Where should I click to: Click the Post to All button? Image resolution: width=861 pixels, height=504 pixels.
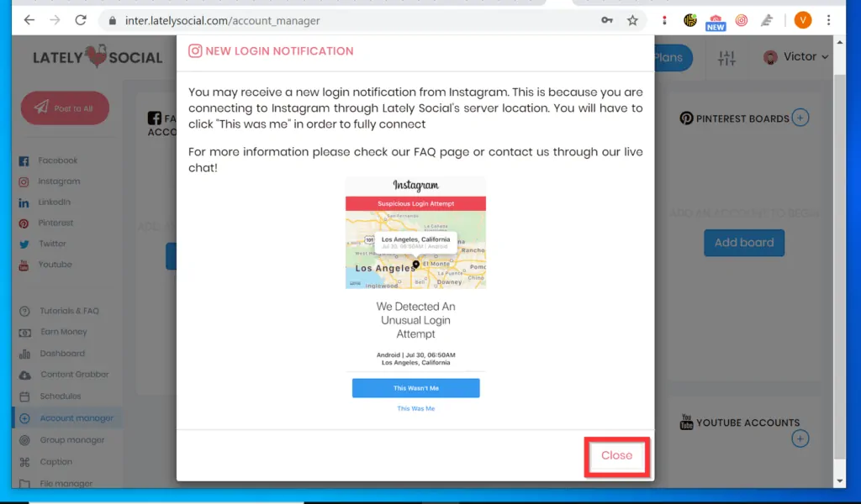coord(65,108)
